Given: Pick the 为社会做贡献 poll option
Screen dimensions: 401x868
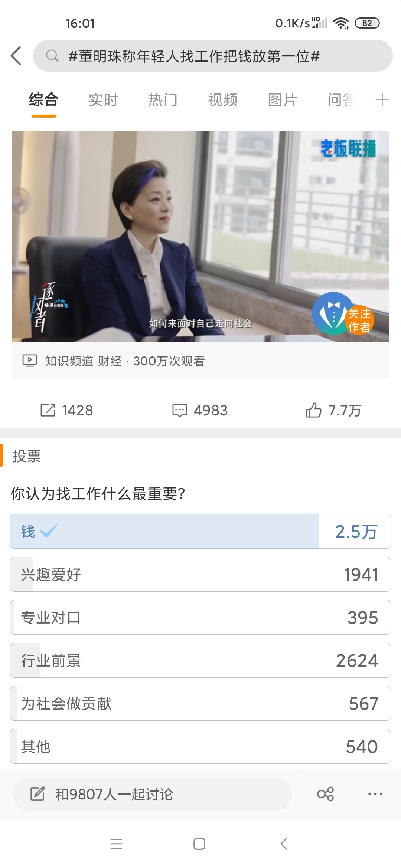Looking at the screenshot, I should (x=200, y=703).
